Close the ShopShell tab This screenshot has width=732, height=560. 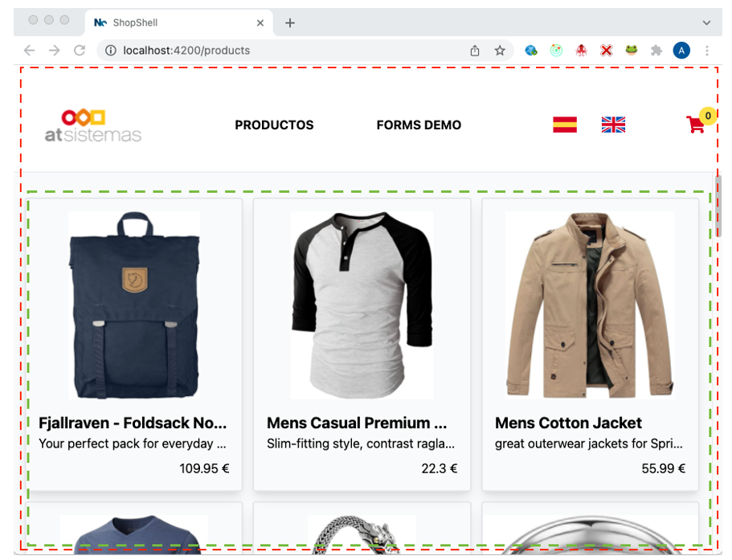point(260,22)
